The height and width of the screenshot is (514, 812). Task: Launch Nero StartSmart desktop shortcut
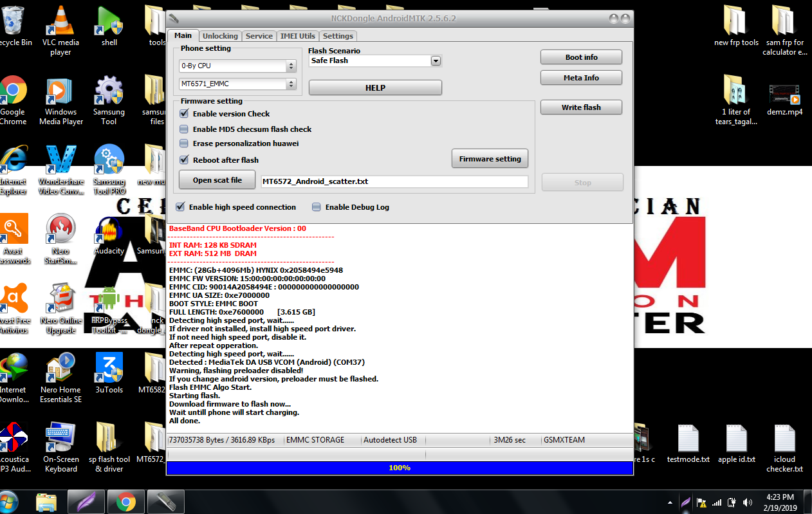click(x=60, y=239)
